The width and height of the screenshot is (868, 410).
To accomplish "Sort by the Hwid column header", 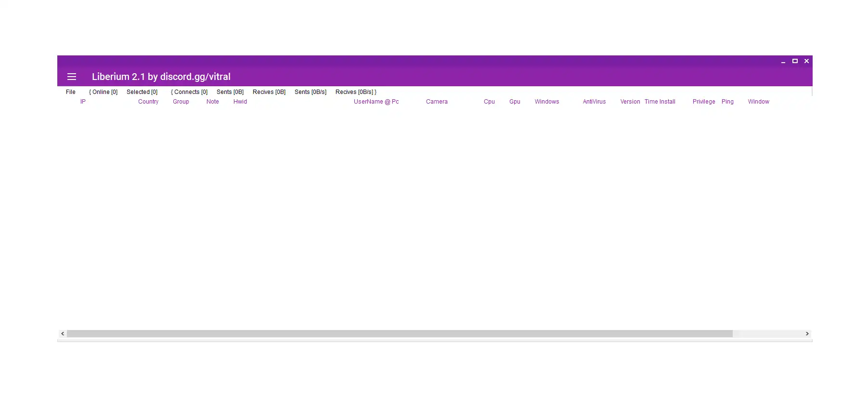I will click(x=240, y=102).
